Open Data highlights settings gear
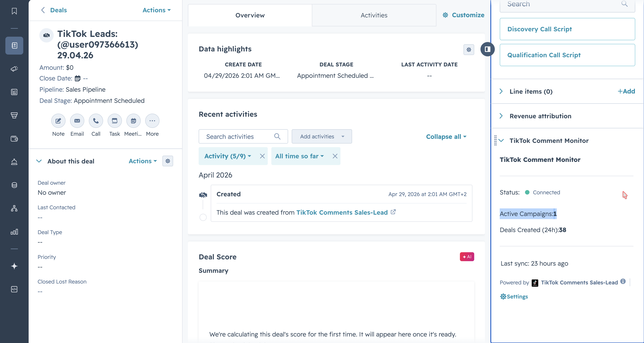Viewport: 644px width, 343px height. tap(469, 50)
